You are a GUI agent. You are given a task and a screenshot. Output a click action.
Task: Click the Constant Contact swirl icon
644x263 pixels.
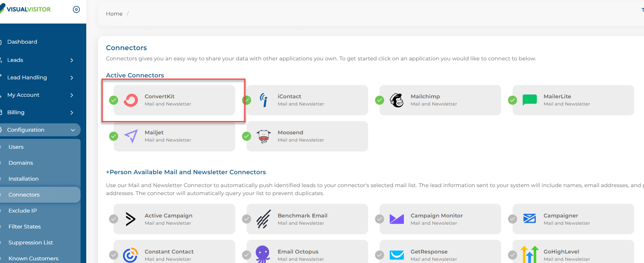[x=130, y=255]
